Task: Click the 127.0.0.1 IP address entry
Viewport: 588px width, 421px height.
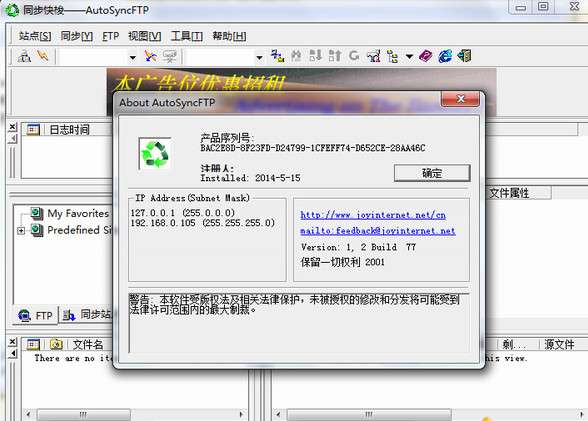Action: click(183, 213)
